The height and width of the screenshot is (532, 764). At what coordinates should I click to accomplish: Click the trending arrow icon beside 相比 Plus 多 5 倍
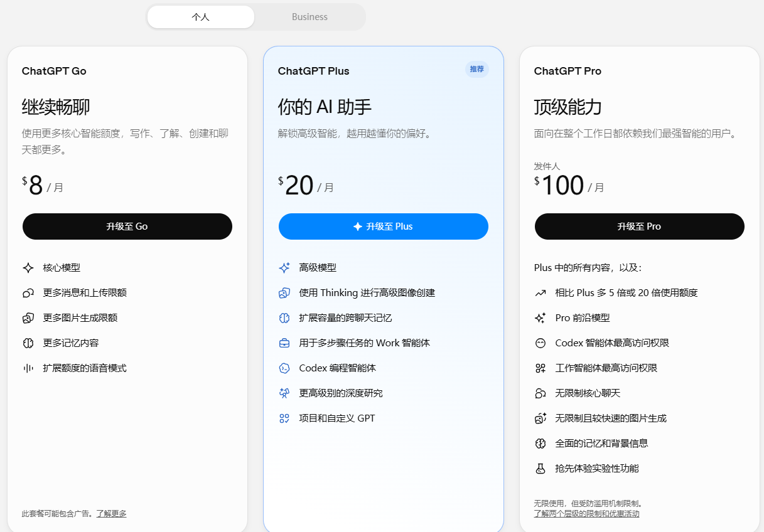coord(541,293)
